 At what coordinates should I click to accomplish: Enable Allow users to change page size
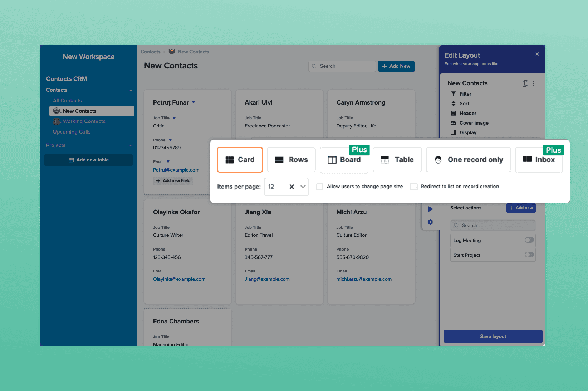[x=320, y=187]
